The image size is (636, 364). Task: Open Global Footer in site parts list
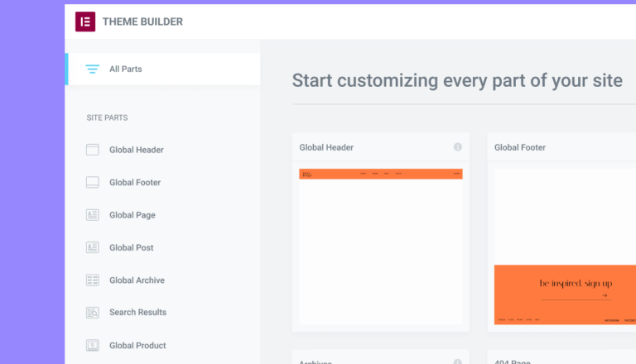point(135,182)
